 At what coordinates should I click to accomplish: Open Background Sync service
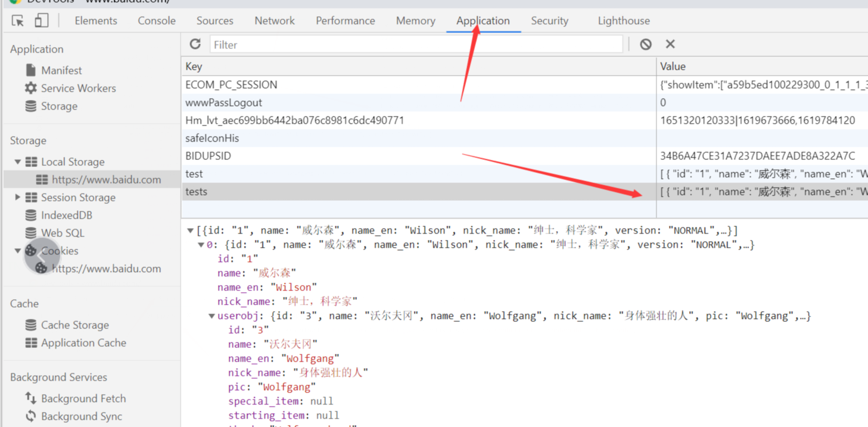[x=82, y=416]
